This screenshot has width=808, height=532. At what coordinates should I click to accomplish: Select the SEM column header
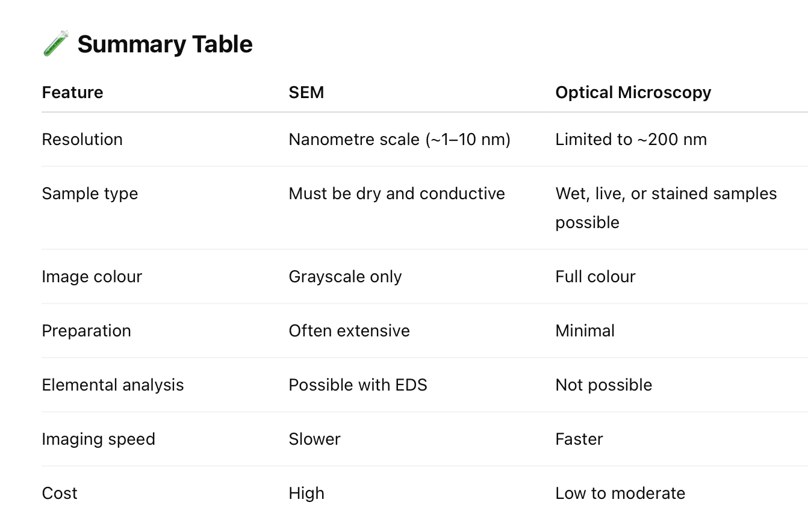click(x=306, y=92)
